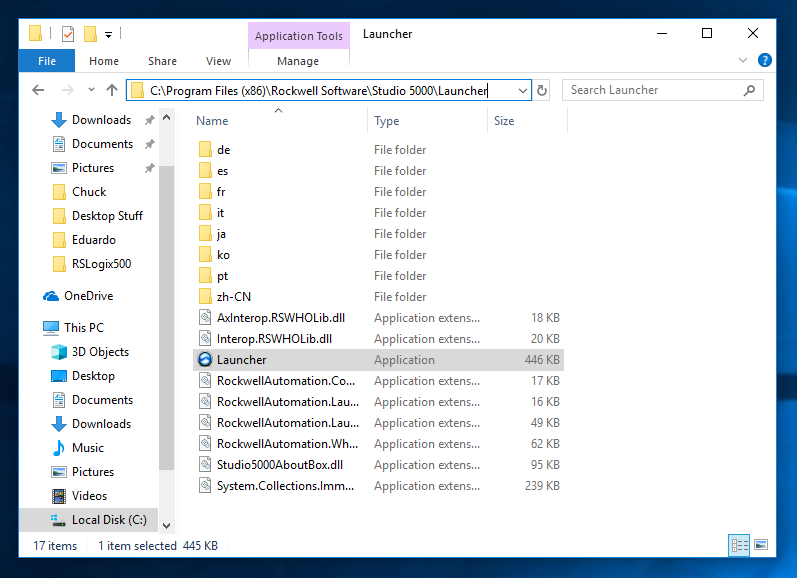Click the navigation pane scroll up arrow
This screenshot has width=797, height=578.
[166, 117]
